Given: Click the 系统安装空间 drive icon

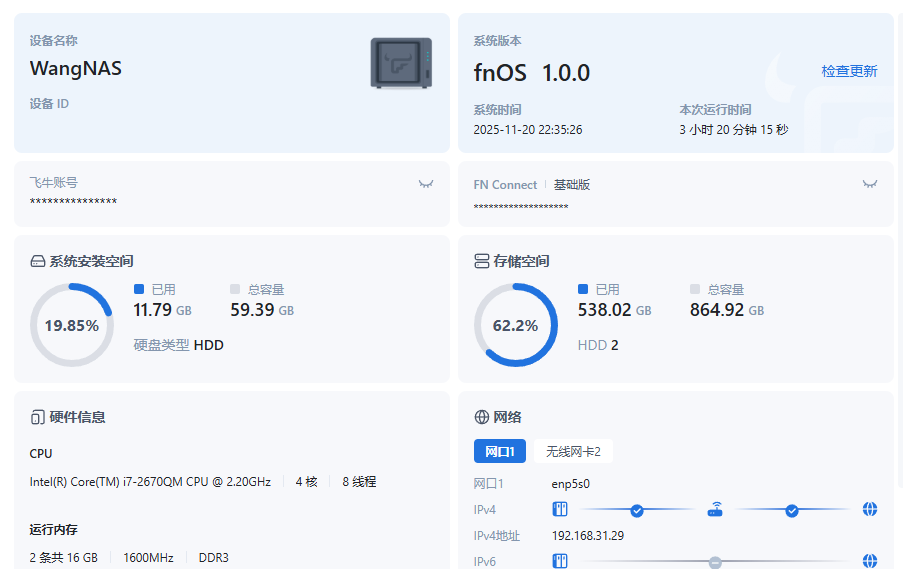Looking at the screenshot, I should tap(38, 261).
